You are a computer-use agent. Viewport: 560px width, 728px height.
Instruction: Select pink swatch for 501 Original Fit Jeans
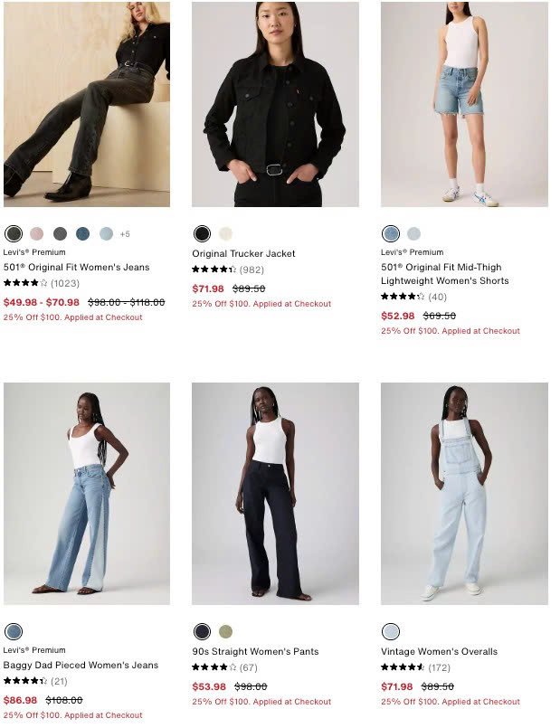click(x=37, y=233)
